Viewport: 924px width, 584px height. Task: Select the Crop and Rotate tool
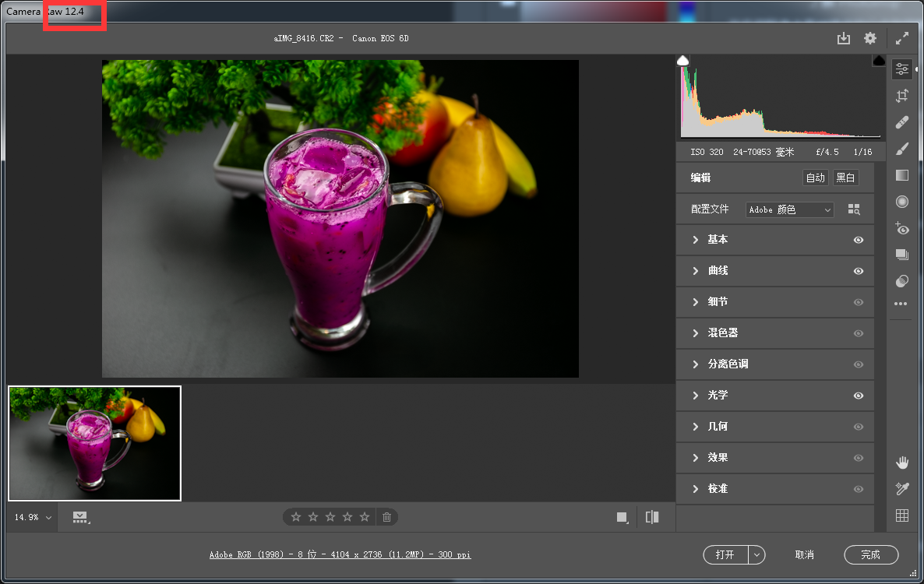pyautogui.click(x=902, y=96)
